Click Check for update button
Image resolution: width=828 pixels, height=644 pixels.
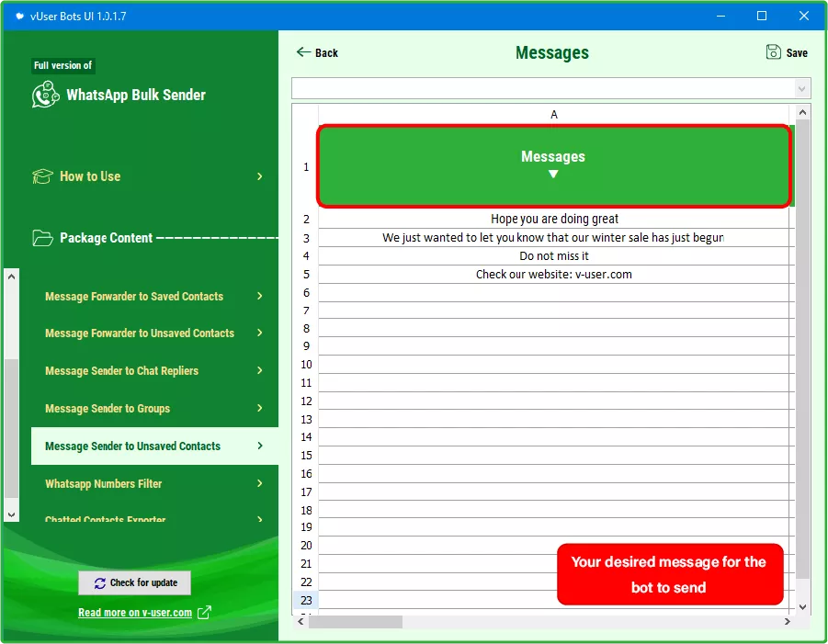tap(135, 582)
